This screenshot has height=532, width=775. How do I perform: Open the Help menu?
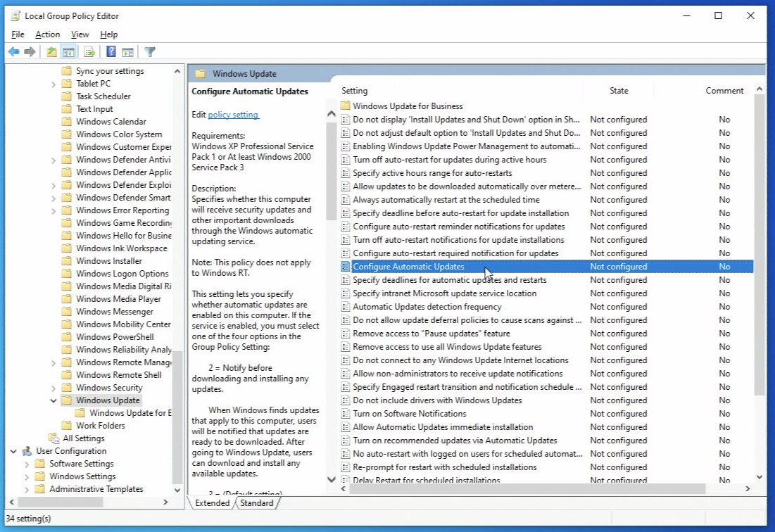click(x=108, y=34)
